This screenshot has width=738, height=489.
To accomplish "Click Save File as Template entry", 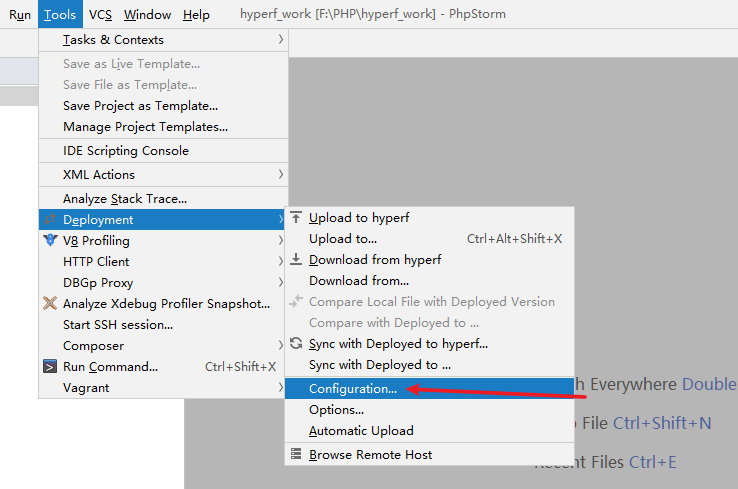I will (163, 85).
